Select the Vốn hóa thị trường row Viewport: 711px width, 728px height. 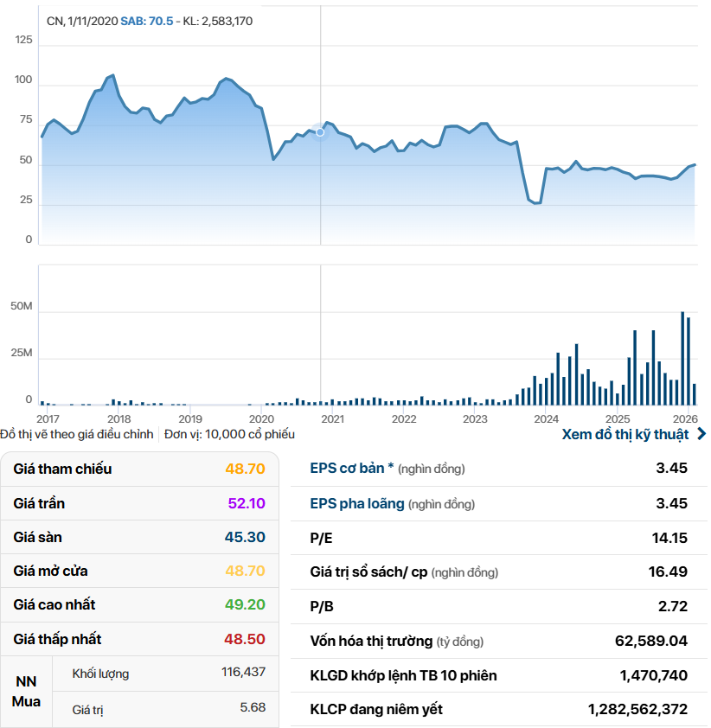pyautogui.click(x=498, y=642)
